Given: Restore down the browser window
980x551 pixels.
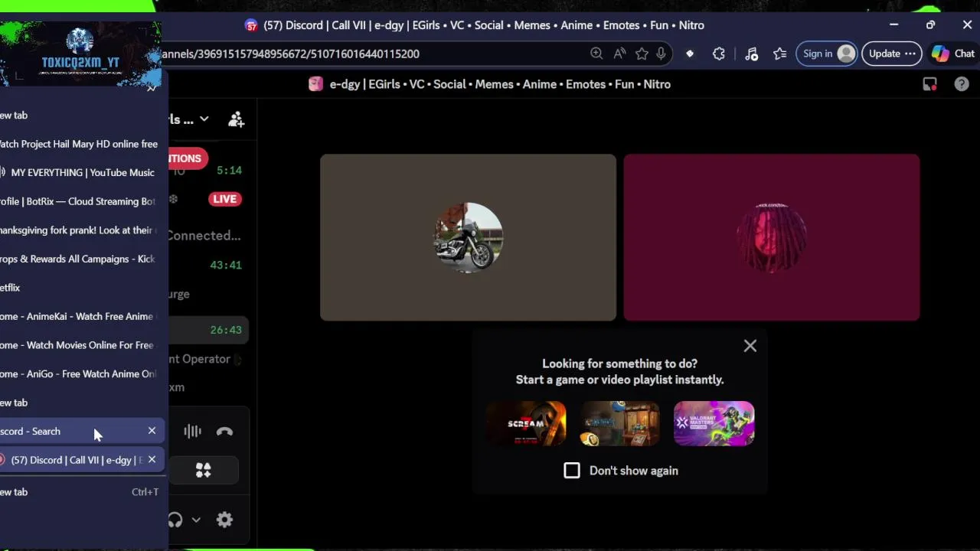Looking at the screenshot, I should (x=930, y=25).
